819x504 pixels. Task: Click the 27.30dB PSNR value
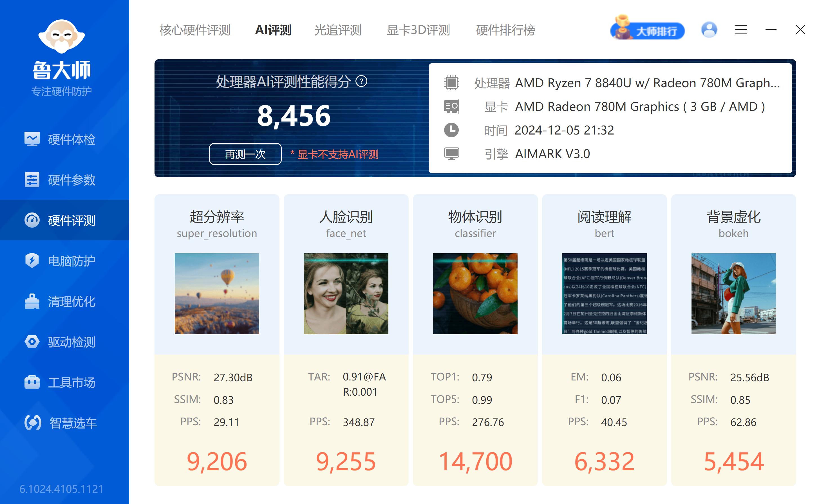click(233, 378)
